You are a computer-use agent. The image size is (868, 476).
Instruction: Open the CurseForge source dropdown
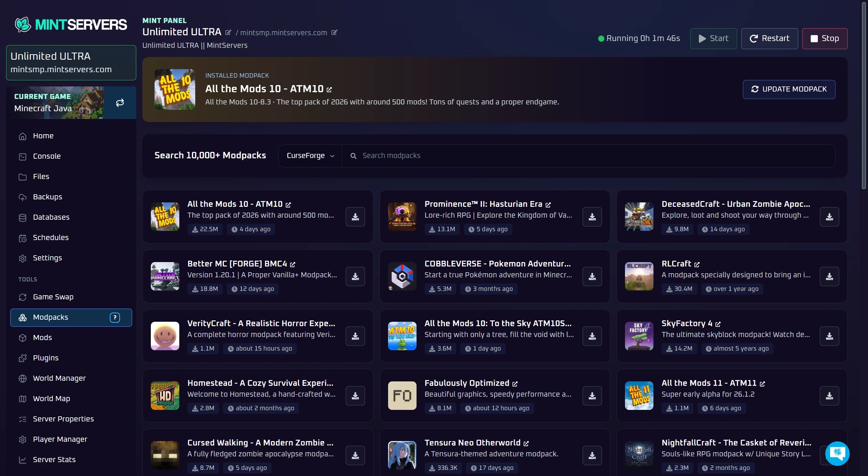[x=310, y=156]
